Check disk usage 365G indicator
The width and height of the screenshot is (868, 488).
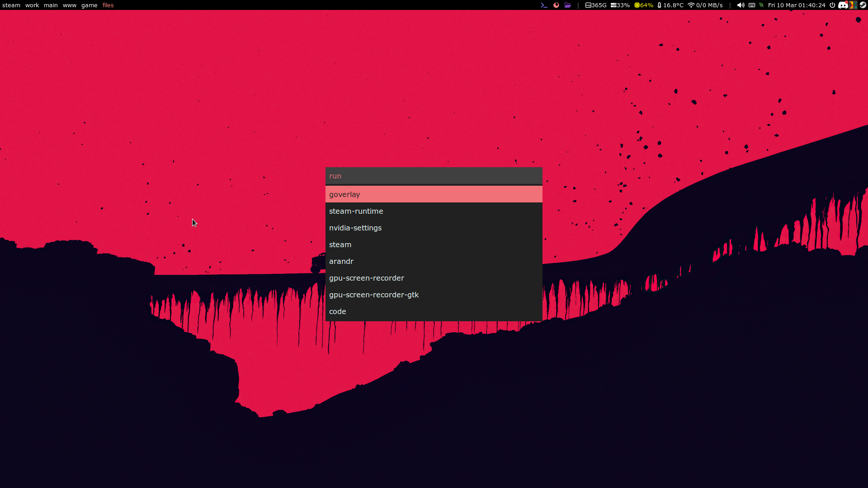[x=596, y=5]
